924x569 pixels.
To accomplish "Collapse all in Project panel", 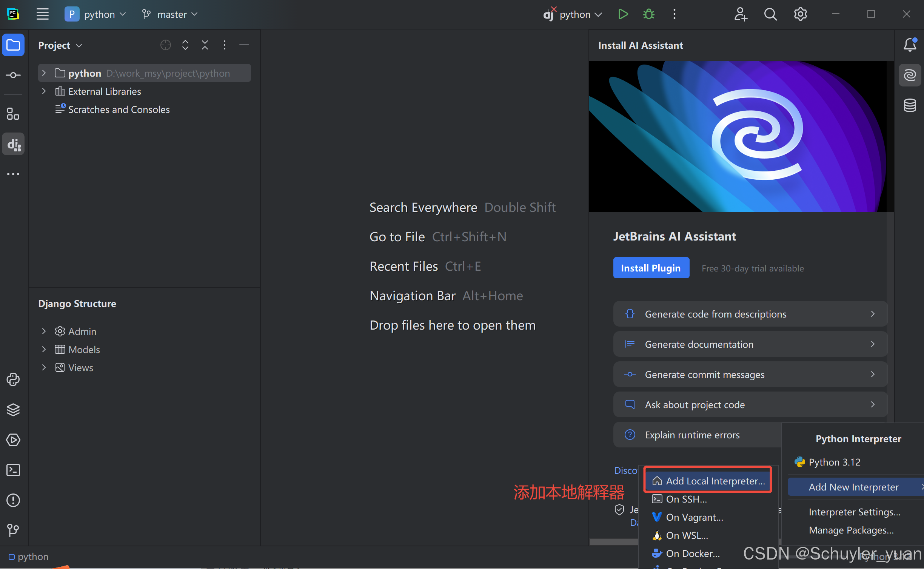I will point(205,45).
